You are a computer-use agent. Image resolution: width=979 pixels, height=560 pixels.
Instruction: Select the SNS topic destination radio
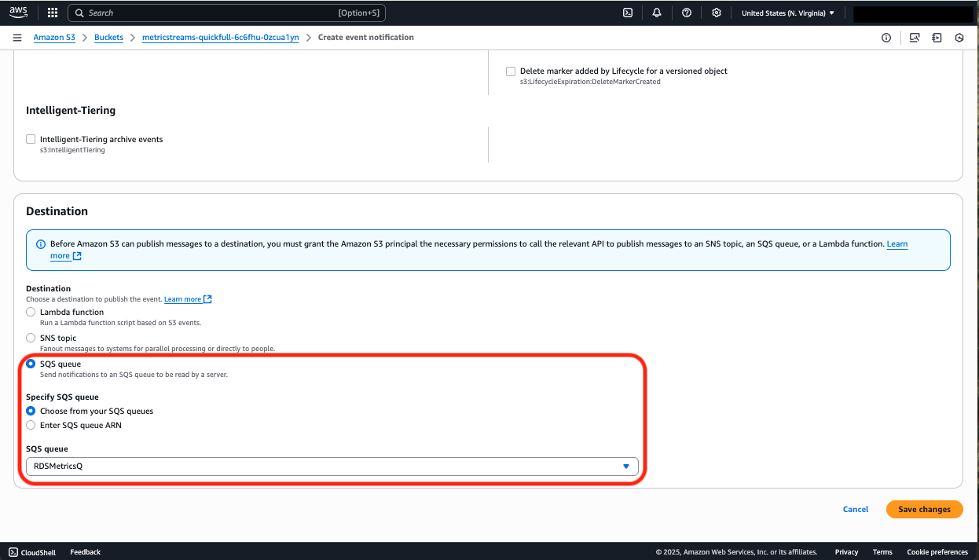tap(31, 338)
